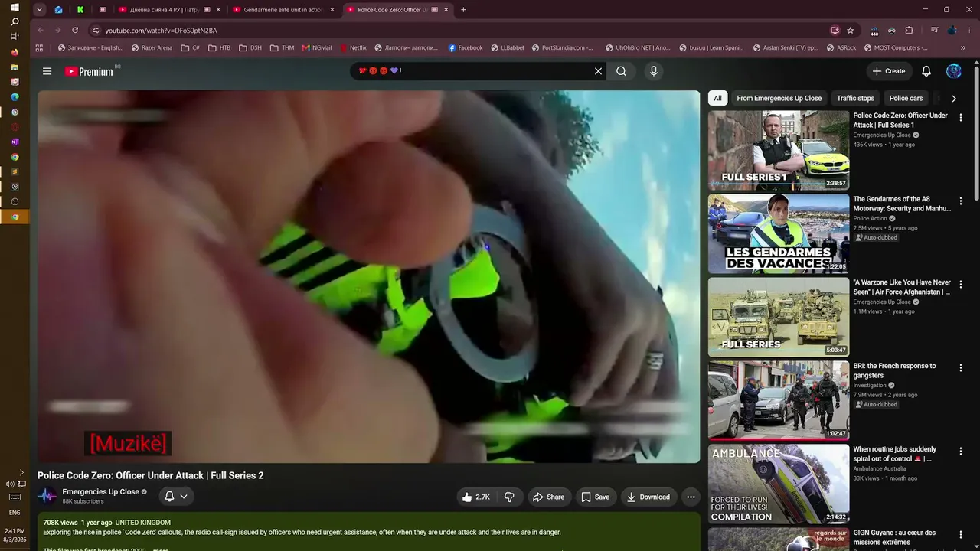The width and height of the screenshot is (980, 551).
Task: Open Ambulance compilation video thumbnail
Action: 779,484
